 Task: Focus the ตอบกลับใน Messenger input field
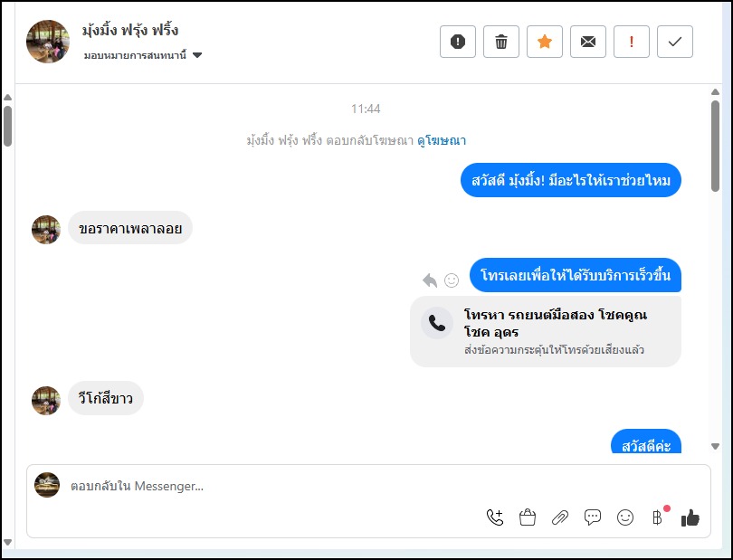(x=271, y=486)
